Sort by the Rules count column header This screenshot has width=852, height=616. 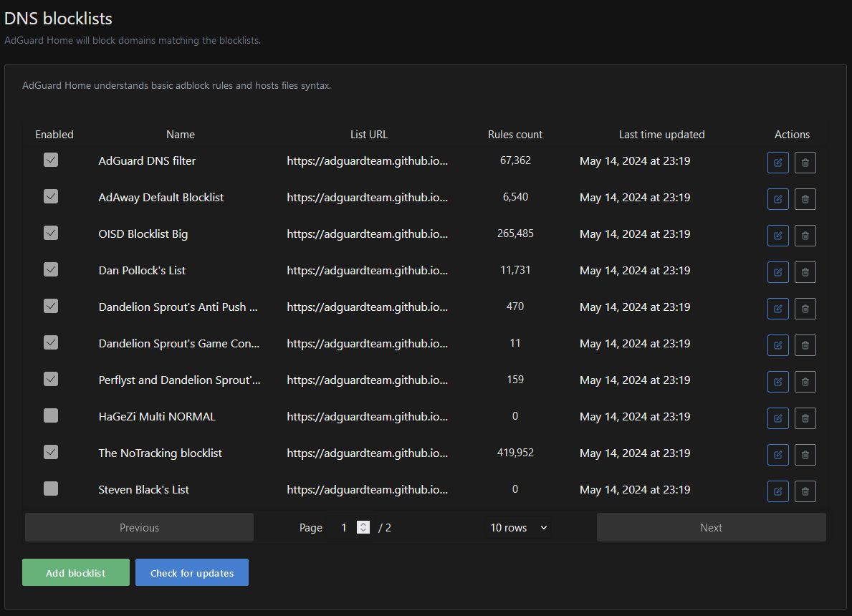point(515,135)
